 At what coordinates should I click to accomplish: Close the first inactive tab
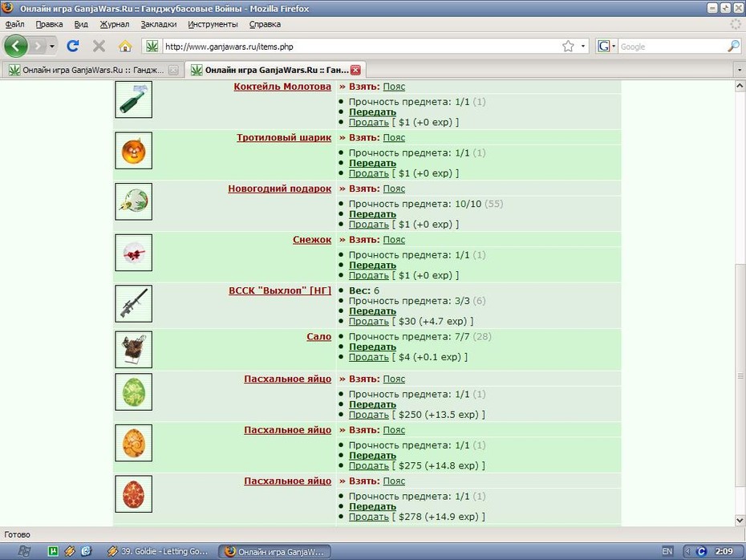[173, 70]
